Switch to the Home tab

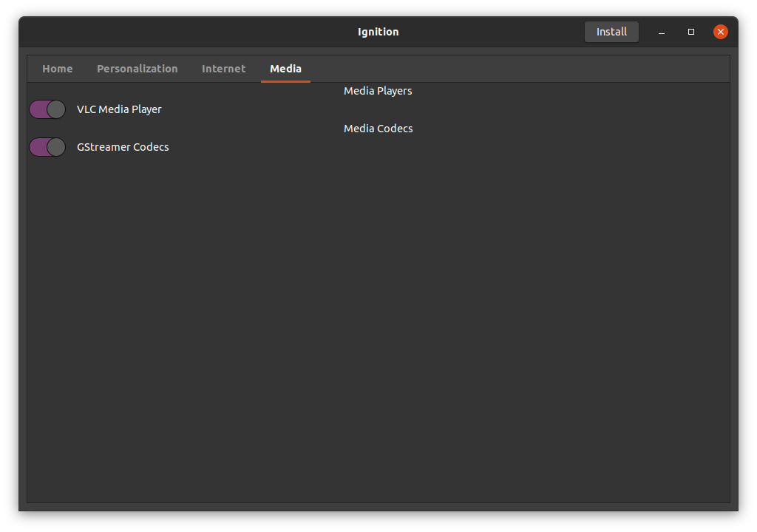coord(57,68)
